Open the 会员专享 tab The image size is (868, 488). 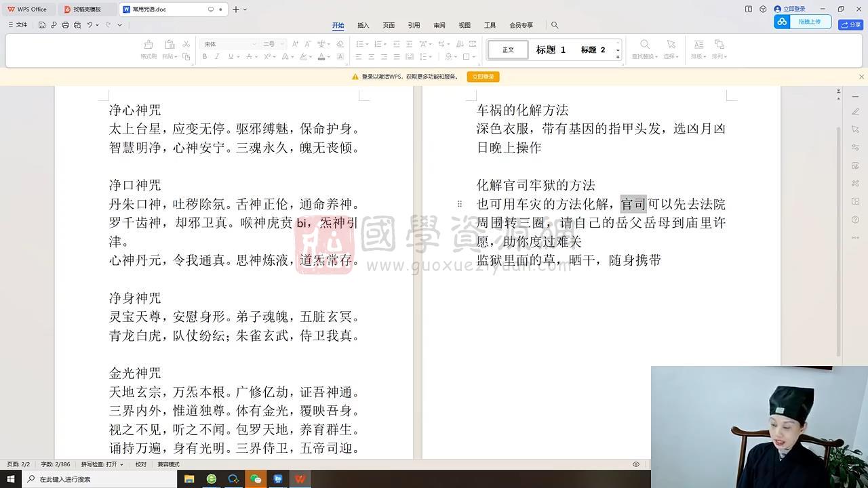pyautogui.click(x=521, y=25)
